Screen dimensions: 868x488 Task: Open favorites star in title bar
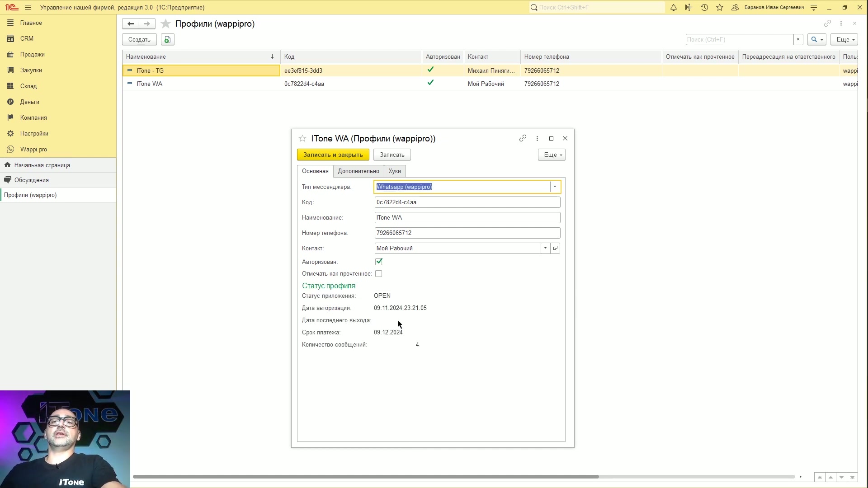pyautogui.click(x=720, y=7)
